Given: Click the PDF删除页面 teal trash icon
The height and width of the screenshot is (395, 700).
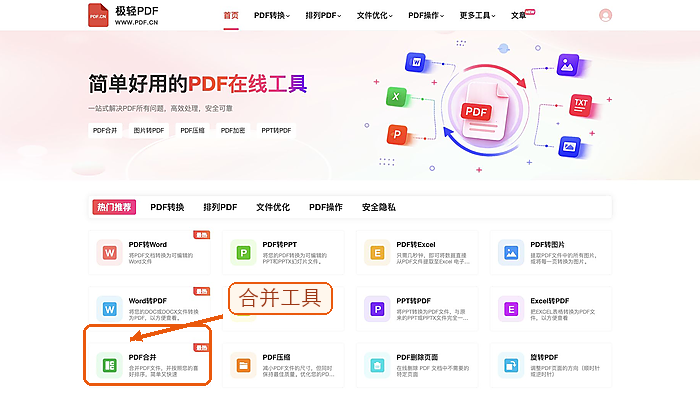Looking at the screenshot, I should pyautogui.click(x=377, y=365).
